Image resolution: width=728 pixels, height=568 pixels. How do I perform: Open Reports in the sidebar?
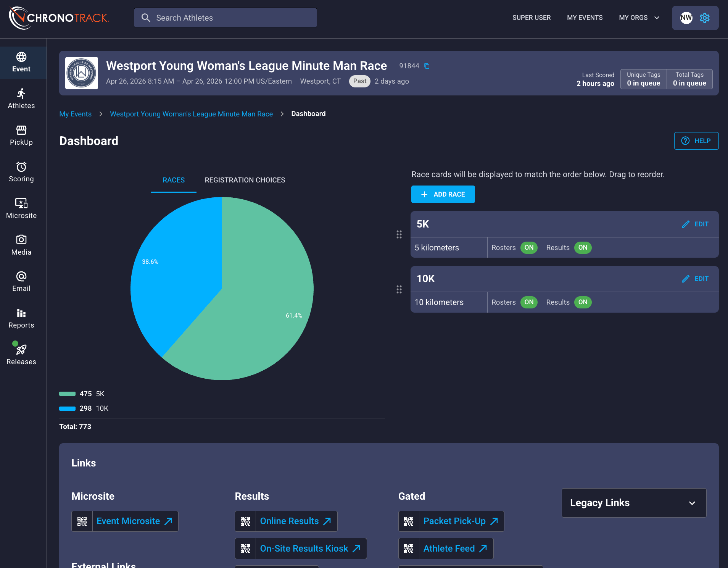tap(21, 318)
